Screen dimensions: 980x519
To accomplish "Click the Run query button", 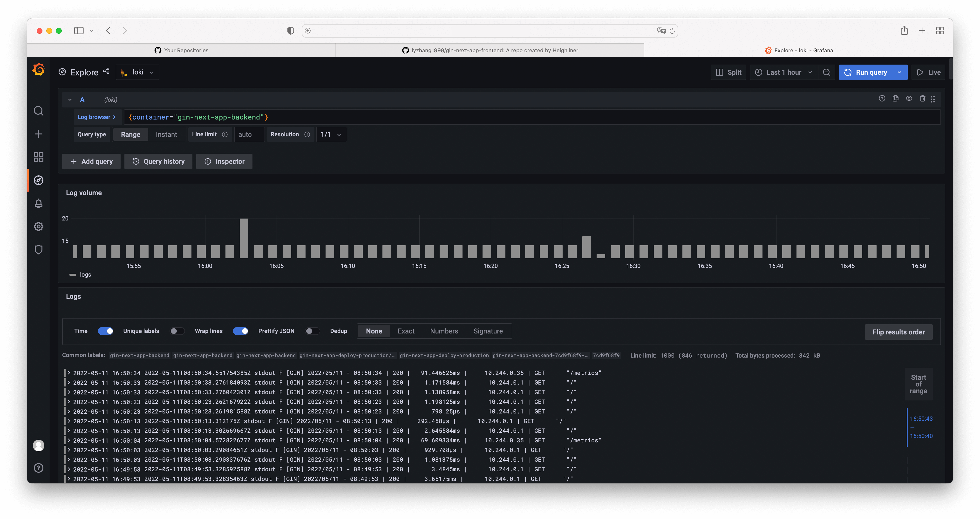I will click(866, 72).
